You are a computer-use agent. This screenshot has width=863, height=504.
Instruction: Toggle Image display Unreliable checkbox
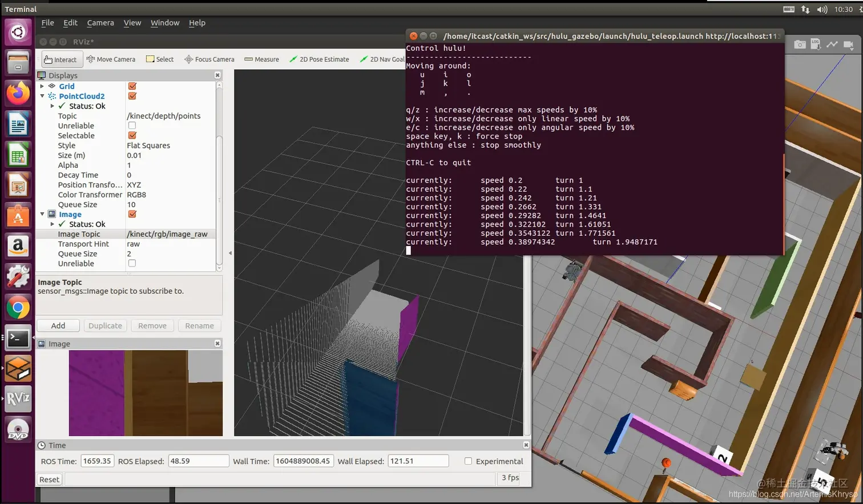click(x=132, y=263)
